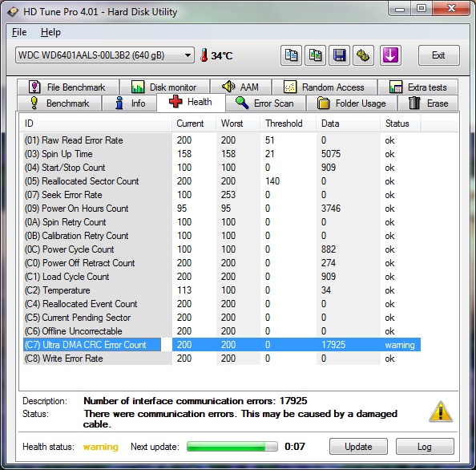Viewport: 476px width, 470px height.
Task: Click the damaged cable status message
Action: tap(240, 419)
